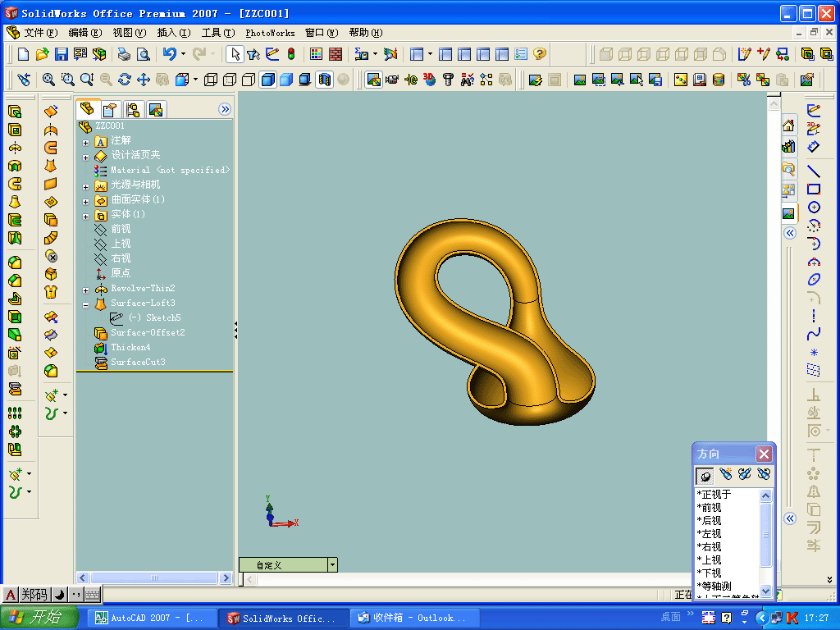Expand the panel with double-chevron button
This screenshot has height=630, width=840.
(225, 109)
